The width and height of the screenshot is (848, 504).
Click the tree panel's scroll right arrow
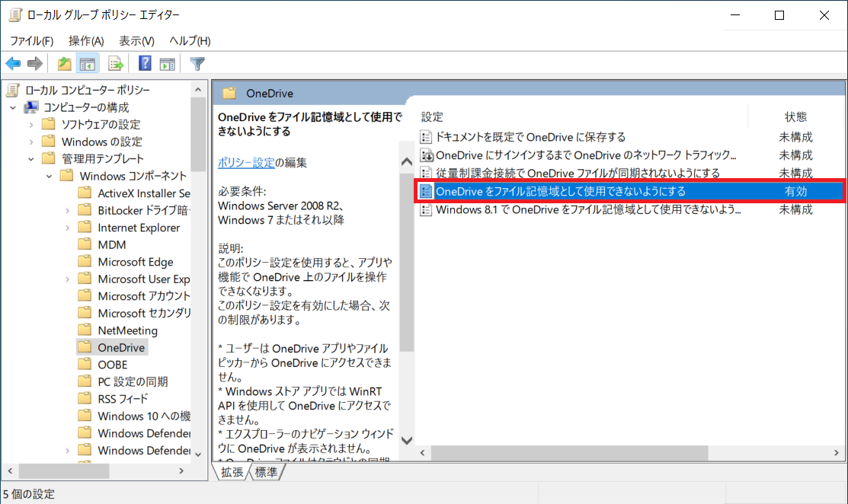[181, 471]
